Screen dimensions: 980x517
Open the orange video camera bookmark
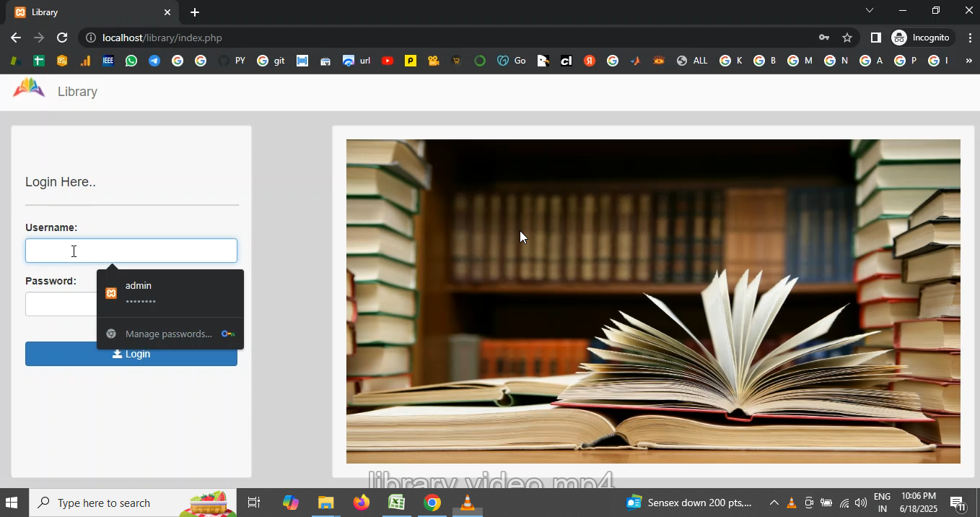[x=434, y=61]
